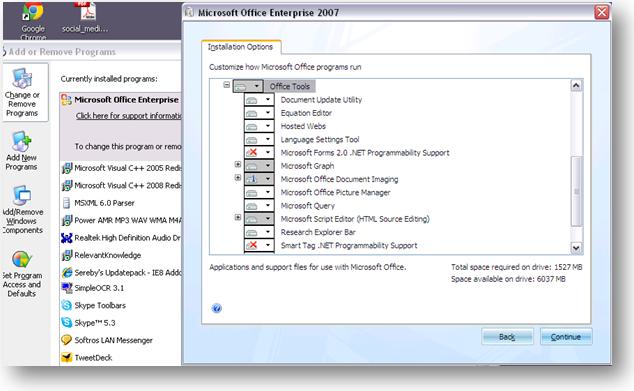Select Realtek High Definition Audio icon
Image resolution: width=634 pixels, height=391 pixels.
click(x=67, y=238)
